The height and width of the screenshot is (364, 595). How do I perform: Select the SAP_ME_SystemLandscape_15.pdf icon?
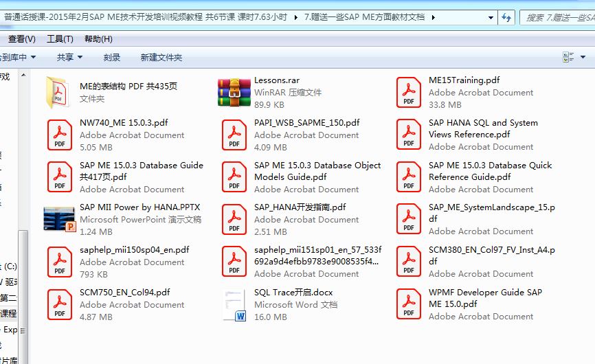[x=409, y=219]
